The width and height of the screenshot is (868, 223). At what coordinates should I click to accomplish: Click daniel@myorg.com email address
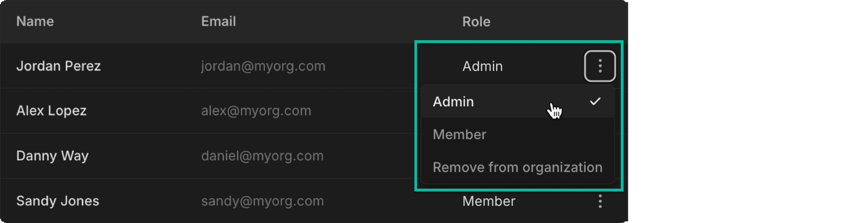tap(262, 156)
